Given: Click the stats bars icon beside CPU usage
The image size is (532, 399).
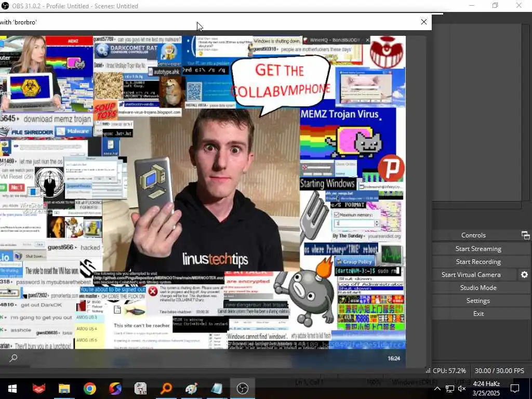Looking at the screenshot, I should click(428, 371).
